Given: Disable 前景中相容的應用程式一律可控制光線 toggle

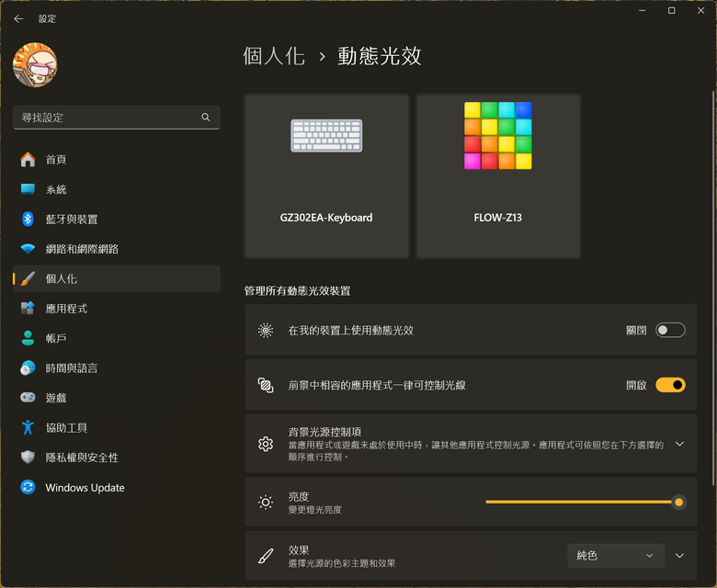Looking at the screenshot, I should tap(670, 385).
